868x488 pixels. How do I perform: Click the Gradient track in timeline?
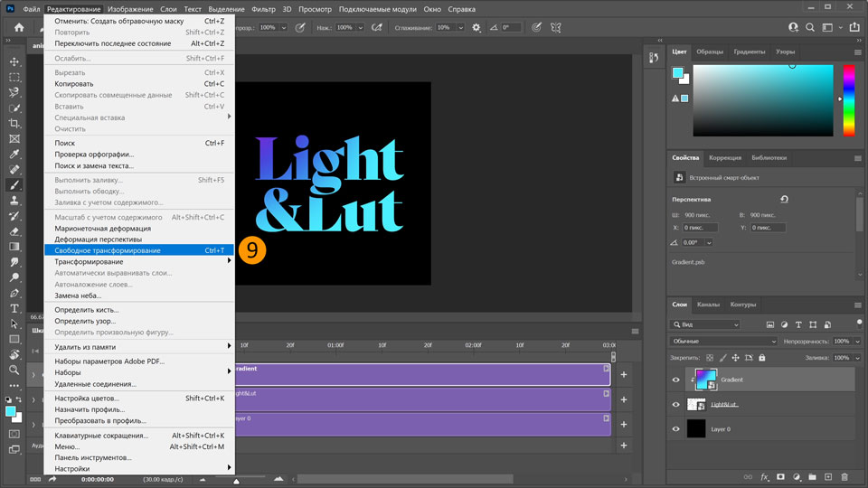[420, 374]
